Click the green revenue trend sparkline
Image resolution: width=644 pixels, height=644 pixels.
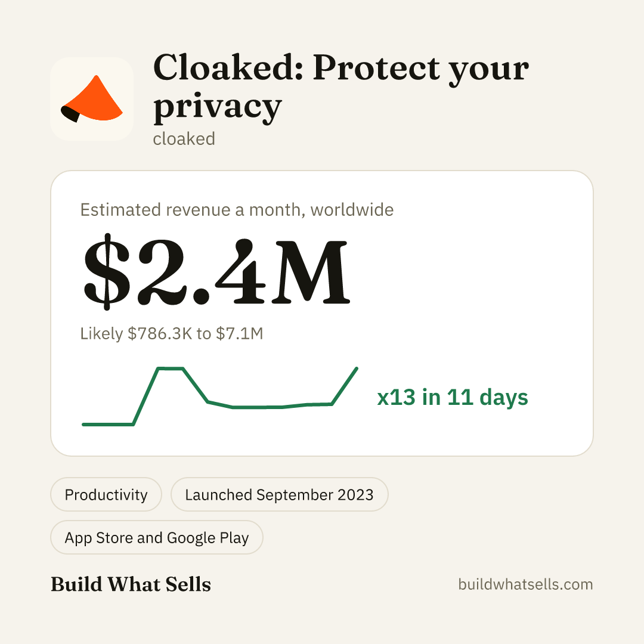(x=219, y=397)
